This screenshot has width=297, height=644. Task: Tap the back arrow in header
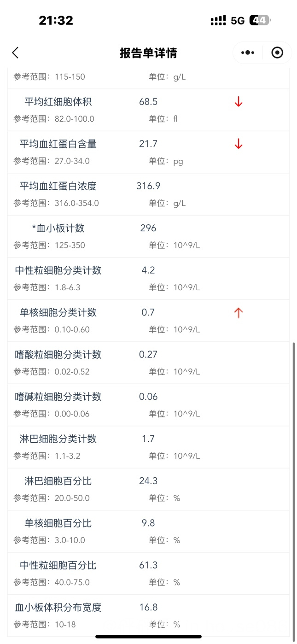click(x=15, y=53)
